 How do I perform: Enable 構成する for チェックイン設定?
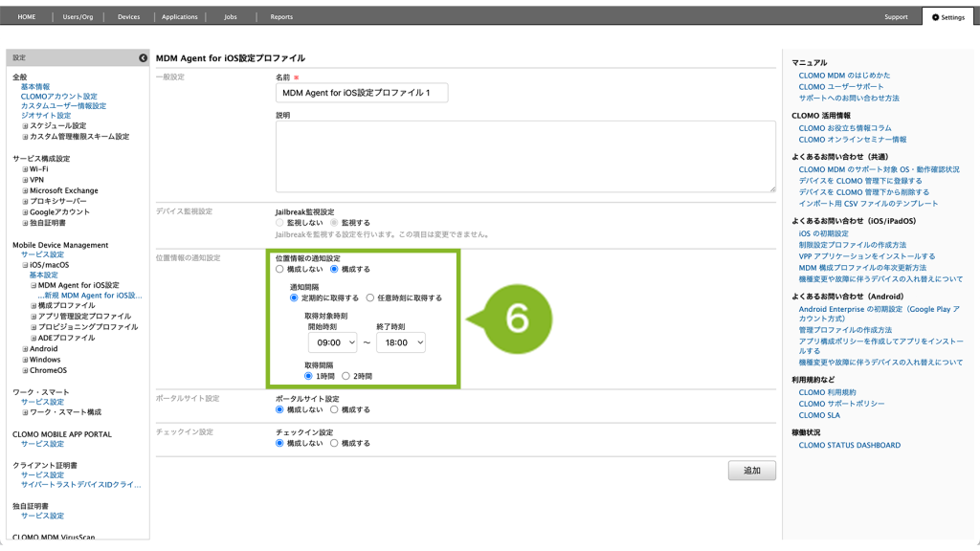click(334, 444)
